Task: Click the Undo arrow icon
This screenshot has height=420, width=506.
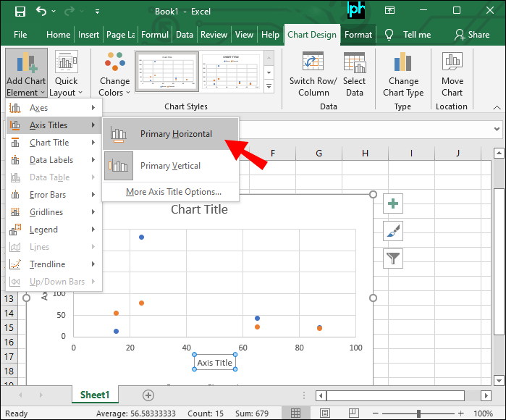Action: (x=41, y=11)
